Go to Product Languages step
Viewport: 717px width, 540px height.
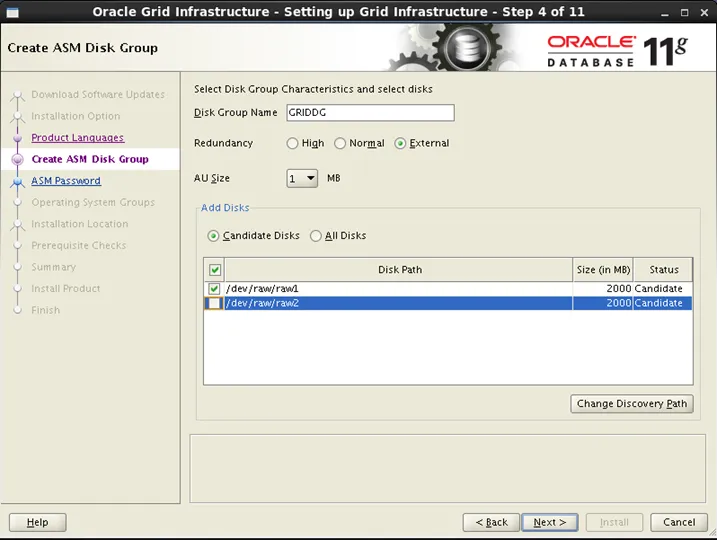click(x=77, y=138)
